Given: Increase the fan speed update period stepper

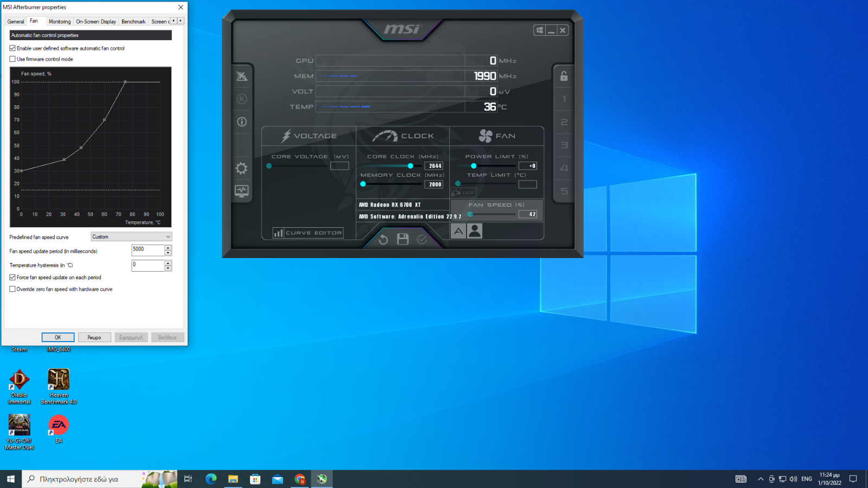Looking at the screenshot, I should coord(168,247).
